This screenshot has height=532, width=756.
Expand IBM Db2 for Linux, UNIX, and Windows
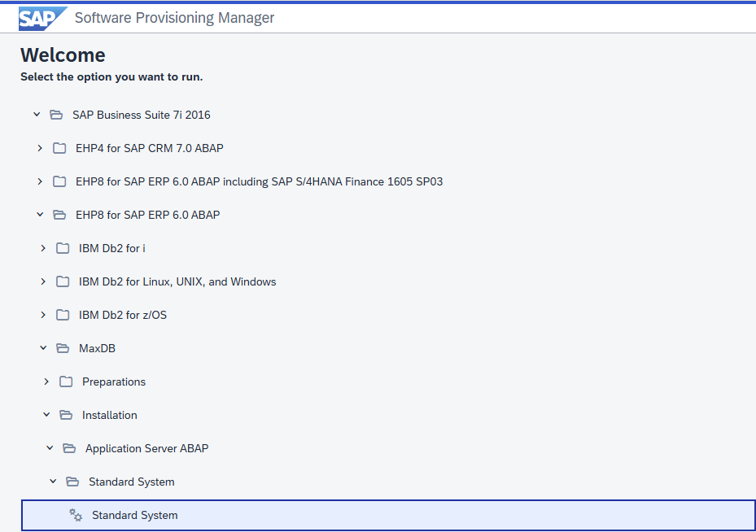(x=43, y=281)
